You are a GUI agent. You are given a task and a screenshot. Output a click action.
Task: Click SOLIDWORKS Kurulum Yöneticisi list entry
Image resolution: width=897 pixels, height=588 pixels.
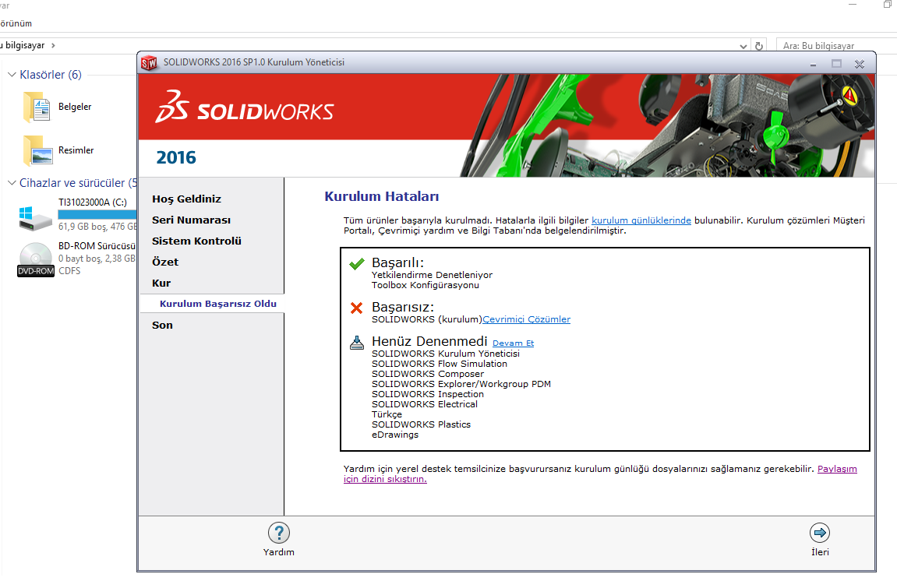point(446,354)
